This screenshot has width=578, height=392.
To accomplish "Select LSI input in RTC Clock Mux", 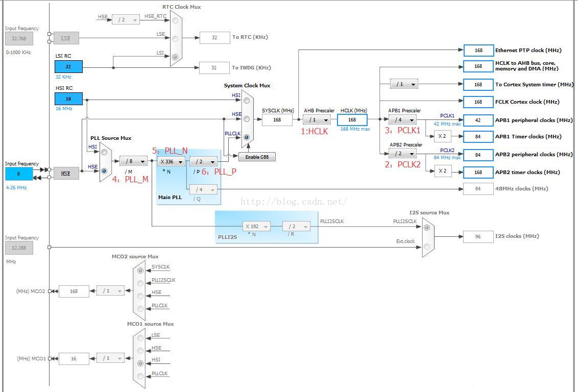I will coord(175,57).
